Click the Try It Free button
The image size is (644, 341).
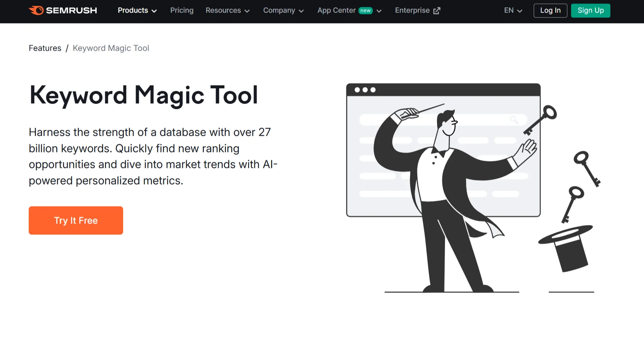[76, 220]
